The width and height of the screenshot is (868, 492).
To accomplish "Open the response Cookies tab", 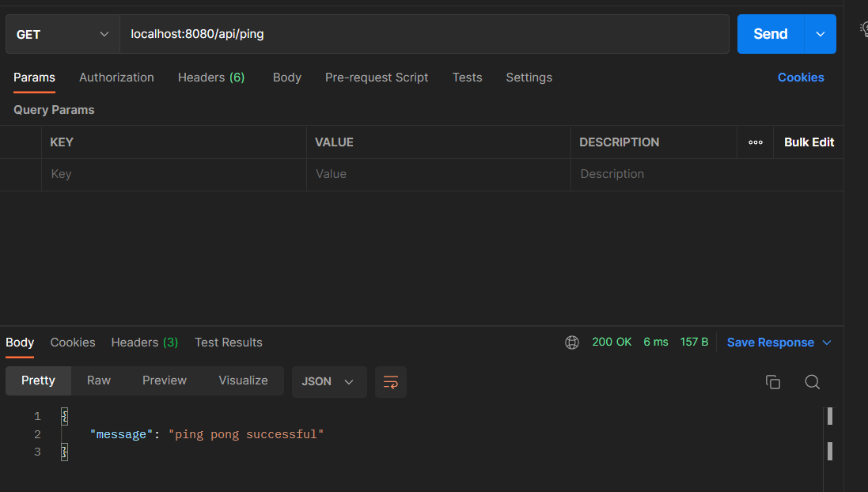I will pos(72,343).
